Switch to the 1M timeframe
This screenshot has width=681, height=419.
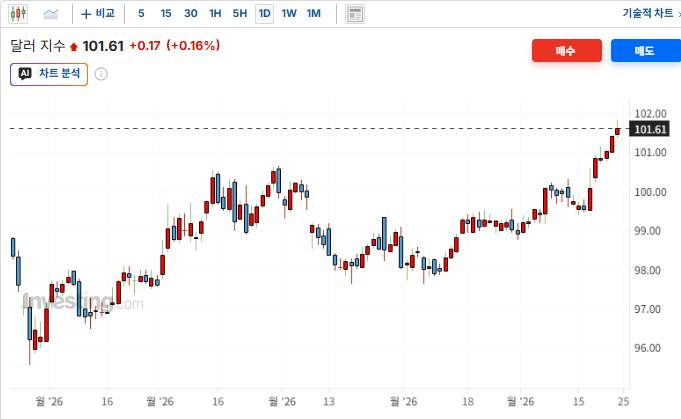tap(314, 14)
